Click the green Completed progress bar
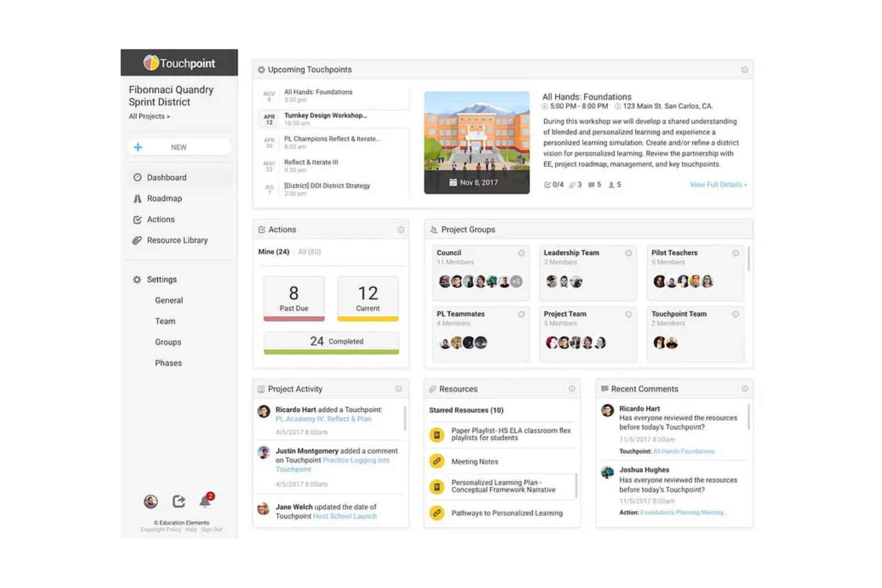This screenshot has height=588, width=882. [x=331, y=341]
